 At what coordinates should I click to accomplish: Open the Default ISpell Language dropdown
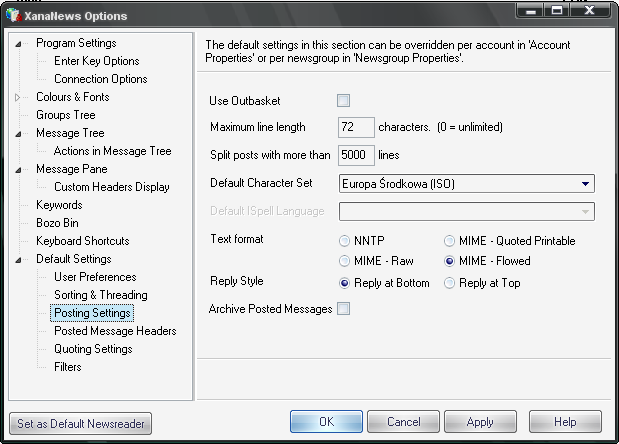click(x=467, y=212)
